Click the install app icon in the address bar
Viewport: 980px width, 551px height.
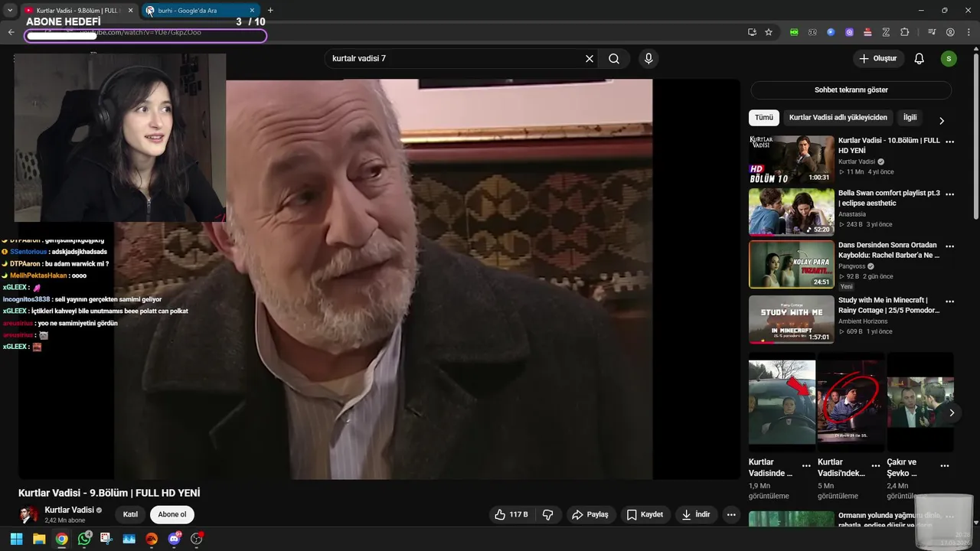point(752,32)
